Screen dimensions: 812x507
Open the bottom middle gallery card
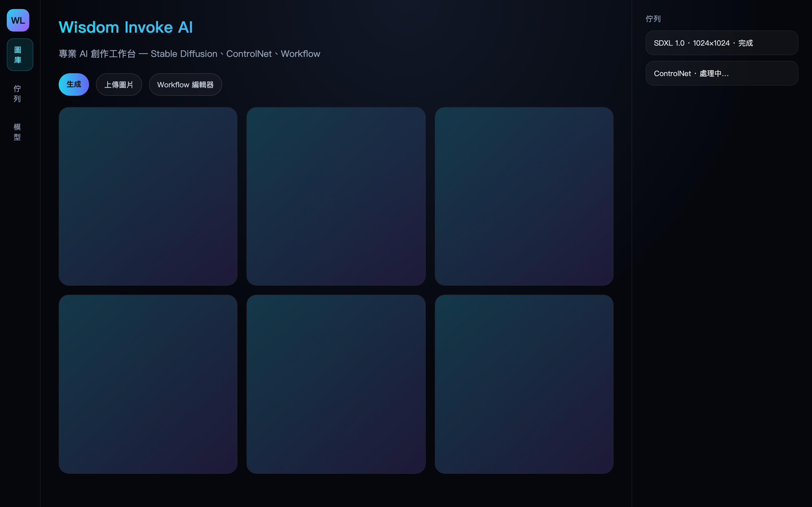(x=336, y=384)
